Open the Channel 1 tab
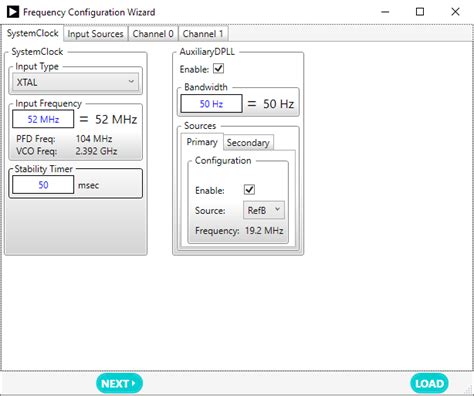The image size is (474, 396). tap(203, 34)
